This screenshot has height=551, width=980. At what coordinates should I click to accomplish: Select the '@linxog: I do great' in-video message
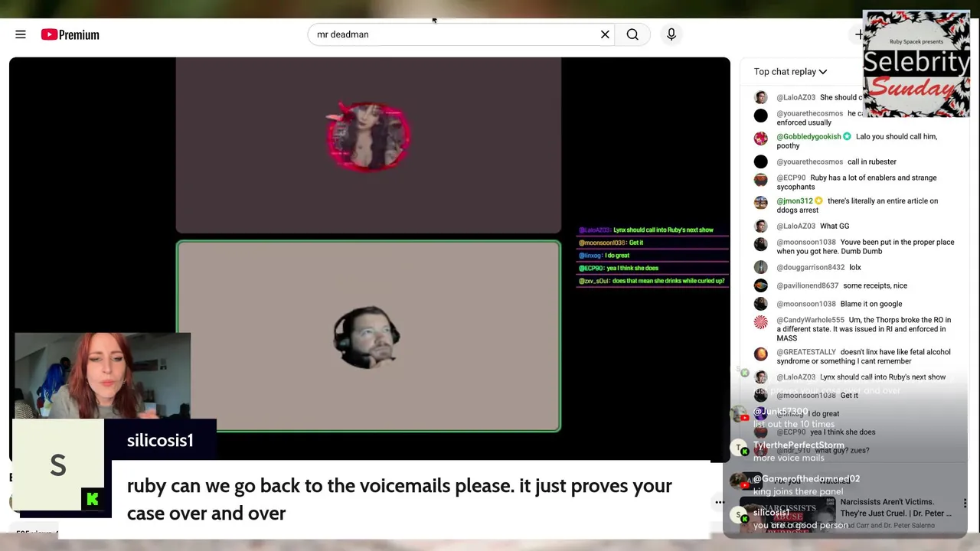pos(604,256)
